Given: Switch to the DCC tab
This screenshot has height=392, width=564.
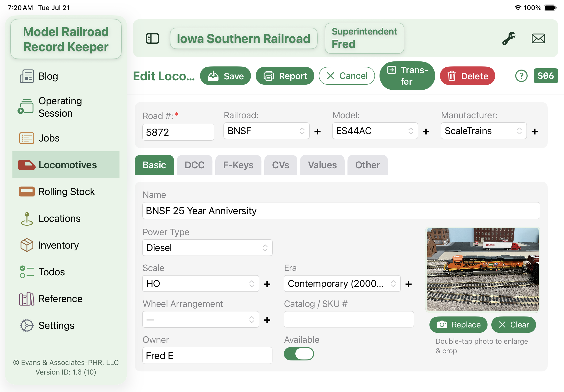Looking at the screenshot, I should [195, 165].
